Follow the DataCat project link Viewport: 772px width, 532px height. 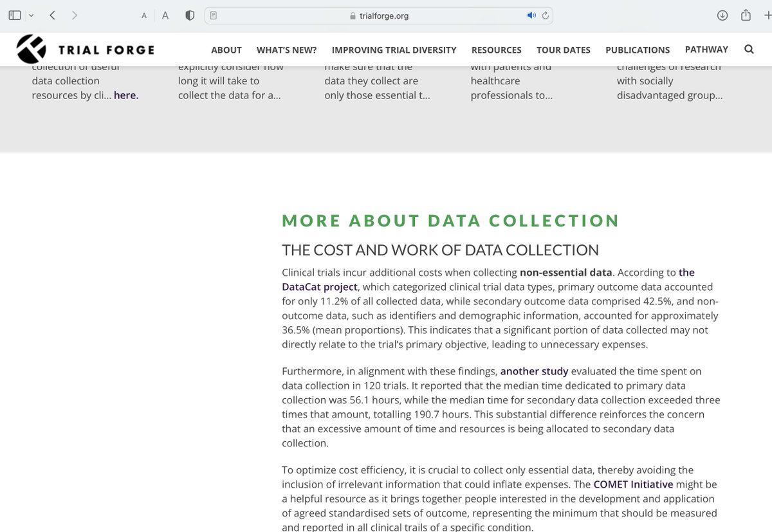tap(319, 286)
